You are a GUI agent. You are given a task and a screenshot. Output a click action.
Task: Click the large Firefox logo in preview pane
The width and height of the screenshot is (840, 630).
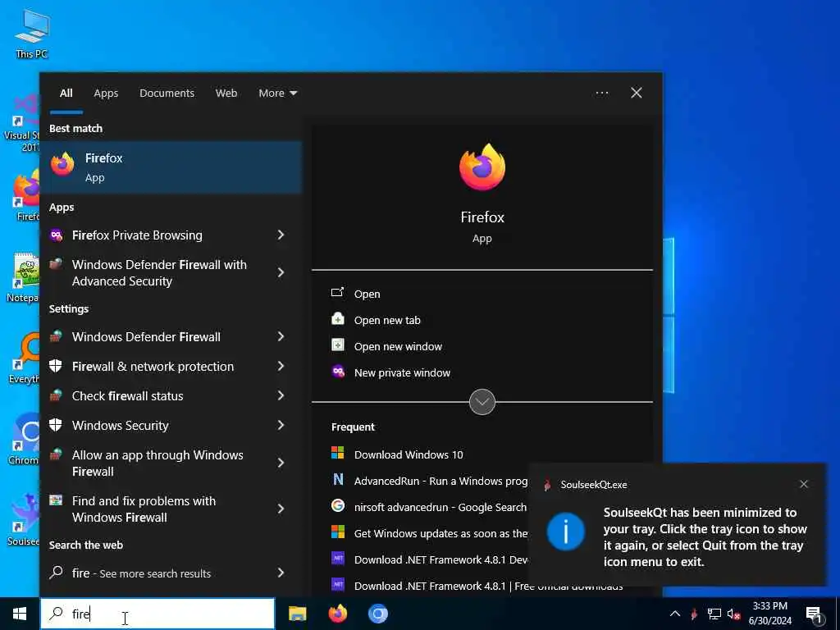(482, 167)
